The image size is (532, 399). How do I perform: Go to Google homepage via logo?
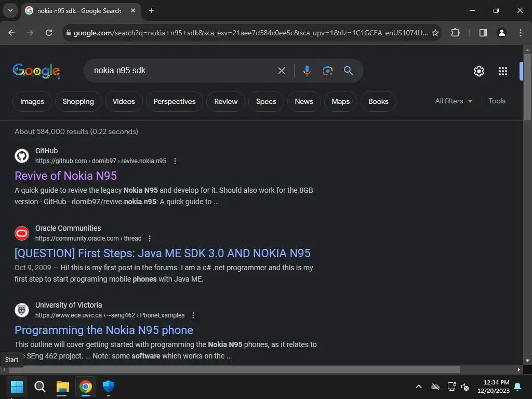(36, 71)
